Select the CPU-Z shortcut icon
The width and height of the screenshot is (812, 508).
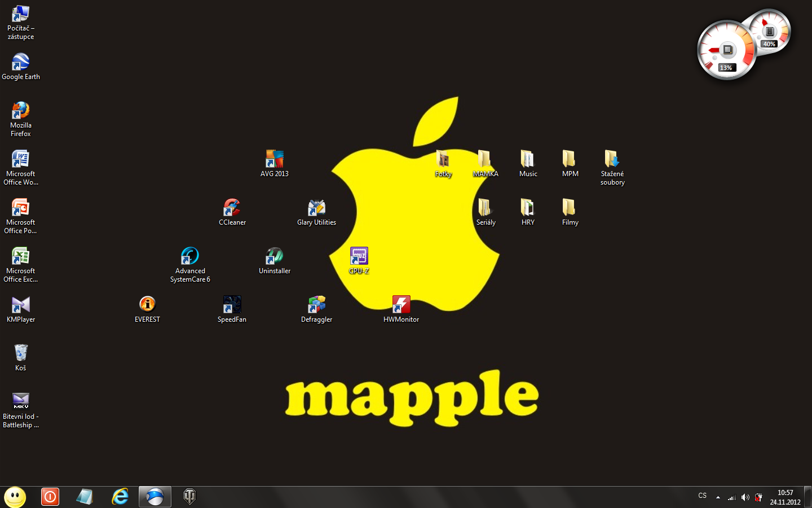[359, 261]
